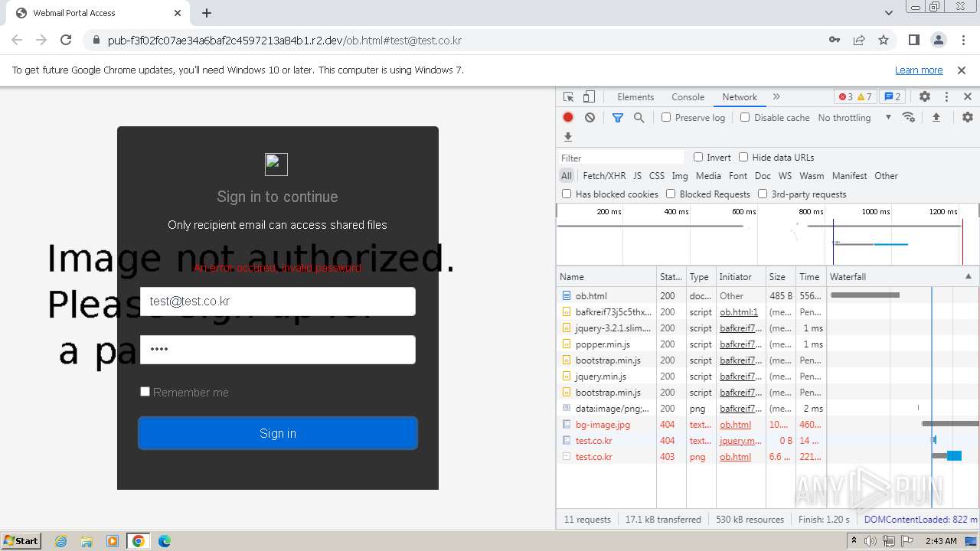The width and height of the screenshot is (980, 551).
Task: Go back to previous page
Action: tap(17, 40)
